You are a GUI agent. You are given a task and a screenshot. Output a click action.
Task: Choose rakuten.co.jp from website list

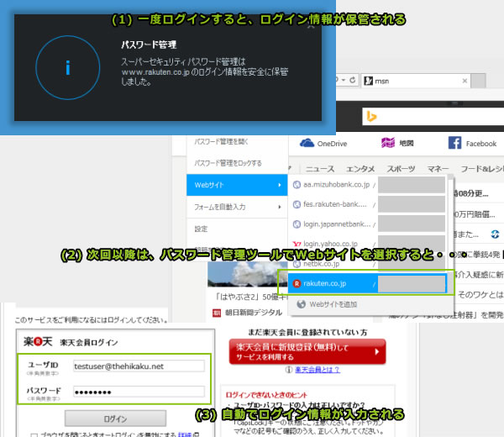coord(367,283)
